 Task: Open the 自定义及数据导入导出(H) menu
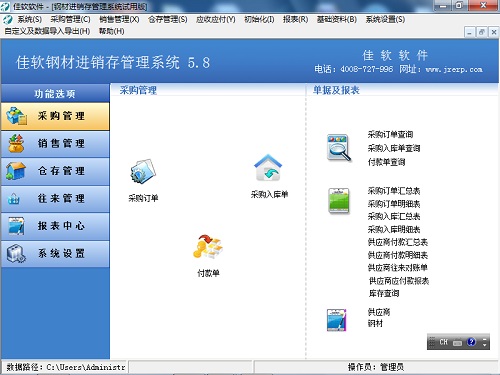[x=47, y=31]
